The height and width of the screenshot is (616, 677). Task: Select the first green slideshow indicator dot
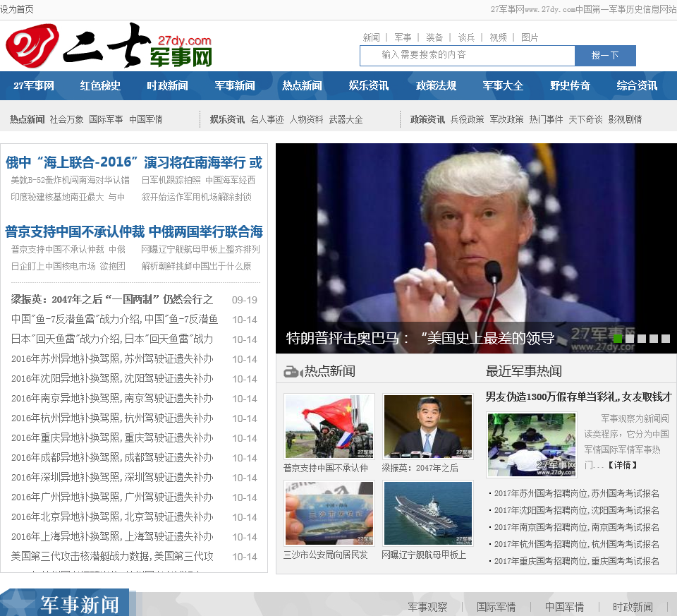pos(618,339)
